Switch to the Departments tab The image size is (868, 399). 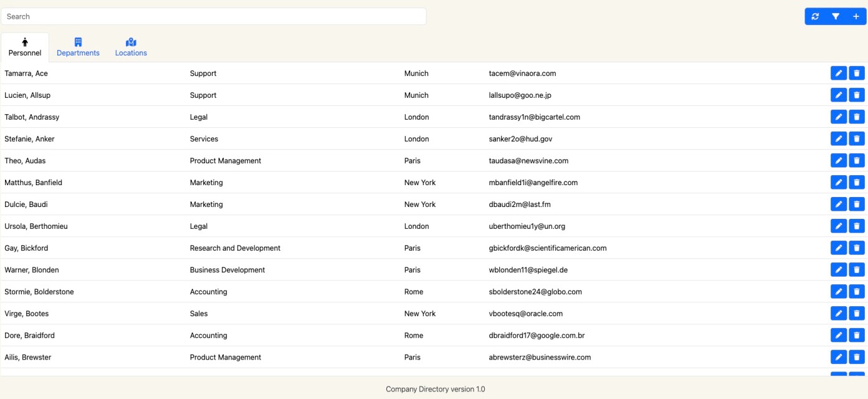[78, 47]
